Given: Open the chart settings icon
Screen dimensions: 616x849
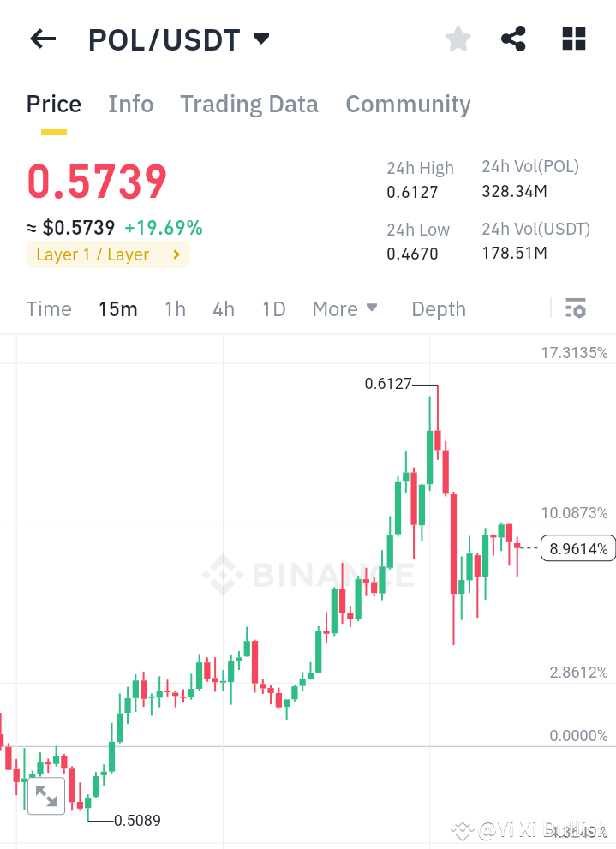Looking at the screenshot, I should 577,308.
